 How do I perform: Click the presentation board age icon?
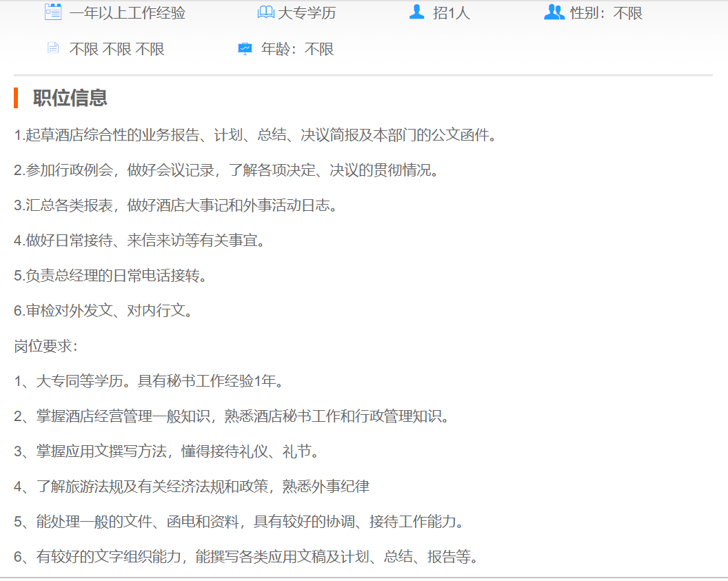(x=245, y=48)
